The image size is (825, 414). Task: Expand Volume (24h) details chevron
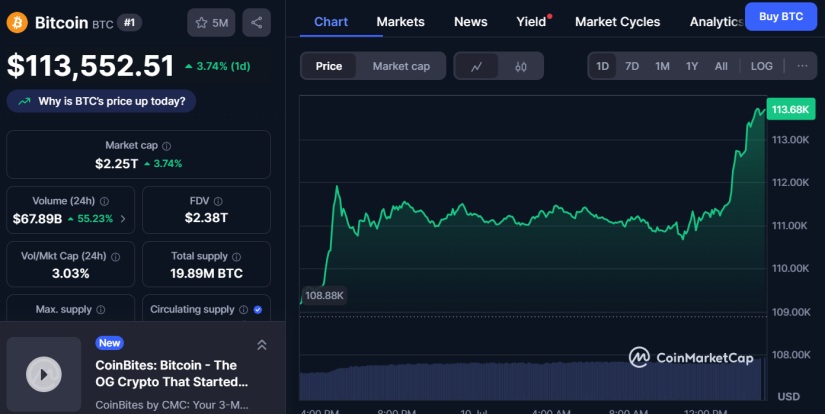[123, 218]
